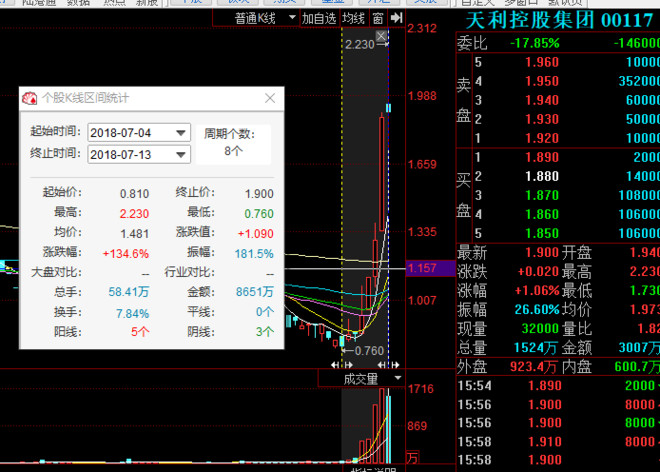Click the buy level 5 price 1.850

542,233
